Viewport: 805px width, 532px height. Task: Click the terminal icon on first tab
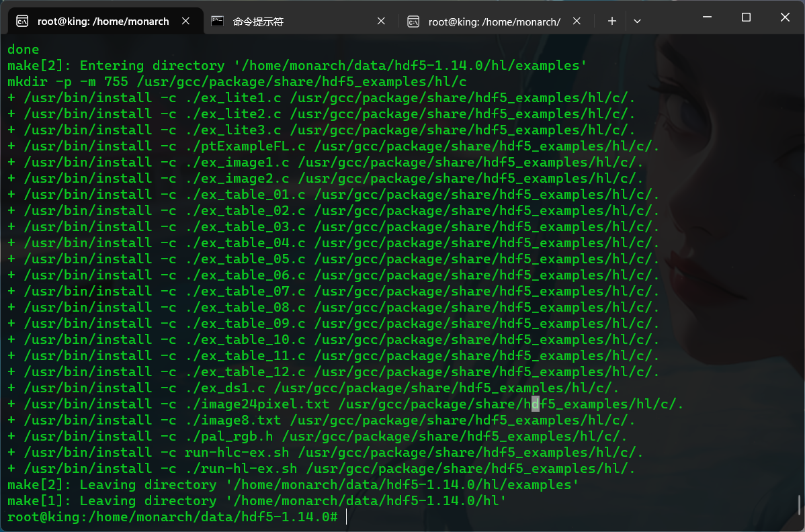22,21
